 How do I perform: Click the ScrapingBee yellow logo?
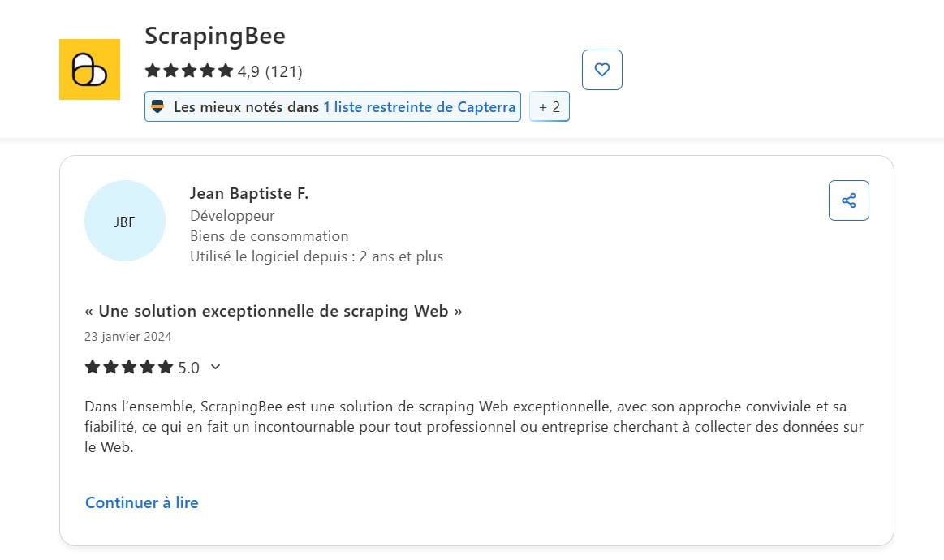[89, 69]
